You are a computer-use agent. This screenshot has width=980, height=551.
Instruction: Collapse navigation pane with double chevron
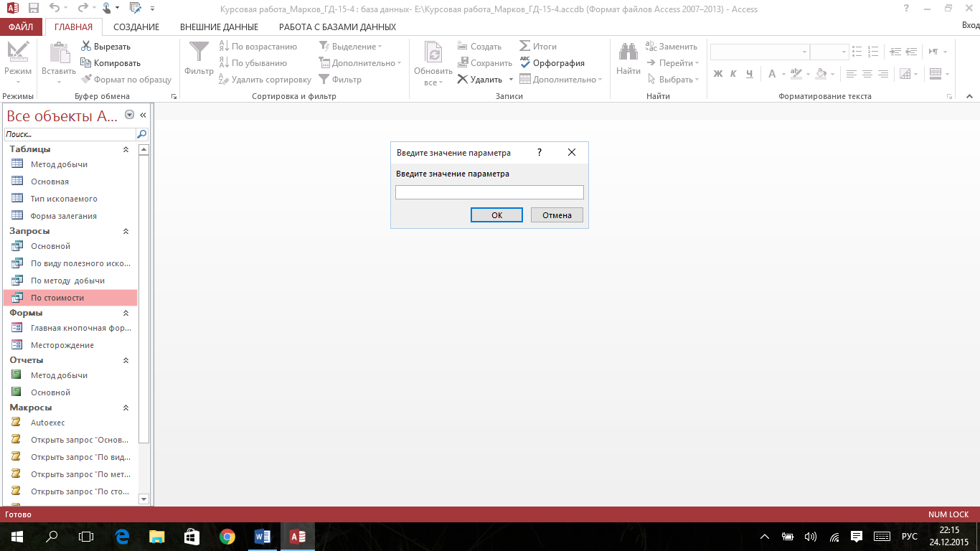(143, 115)
